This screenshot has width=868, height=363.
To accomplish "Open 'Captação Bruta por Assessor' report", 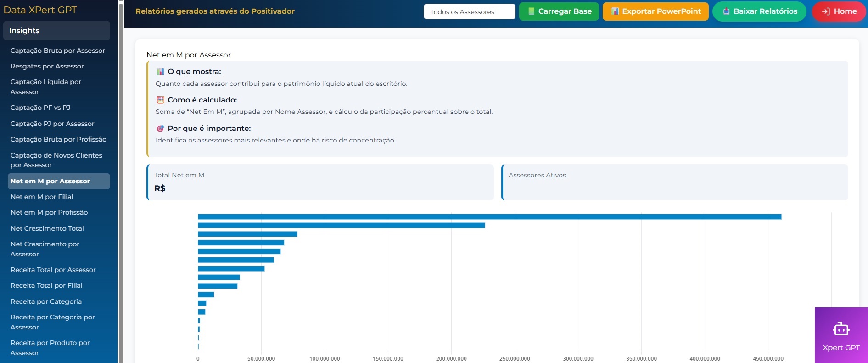I will coord(57,51).
